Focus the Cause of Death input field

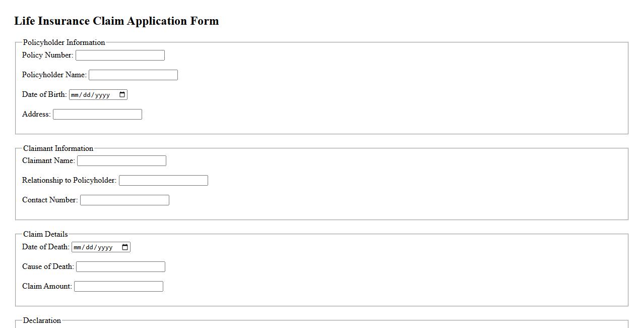click(x=120, y=266)
